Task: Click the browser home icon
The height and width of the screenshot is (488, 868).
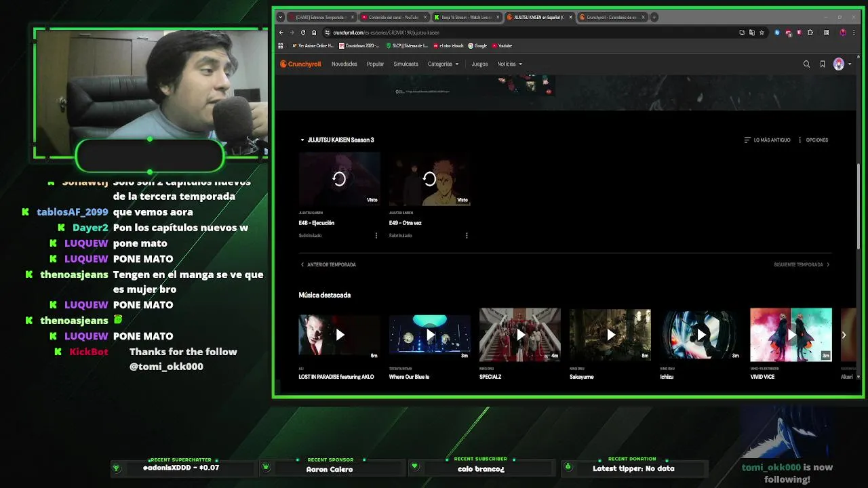Action: 314,33
